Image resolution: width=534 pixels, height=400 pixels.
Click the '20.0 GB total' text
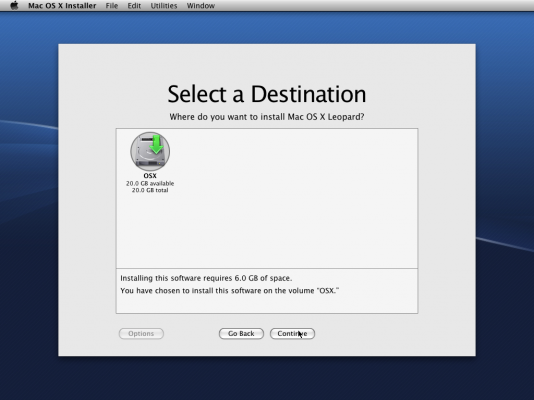150,190
